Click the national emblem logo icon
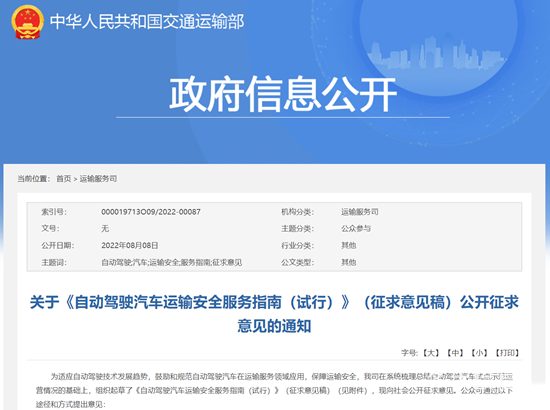This screenshot has height=410, width=550. (27, 22)
